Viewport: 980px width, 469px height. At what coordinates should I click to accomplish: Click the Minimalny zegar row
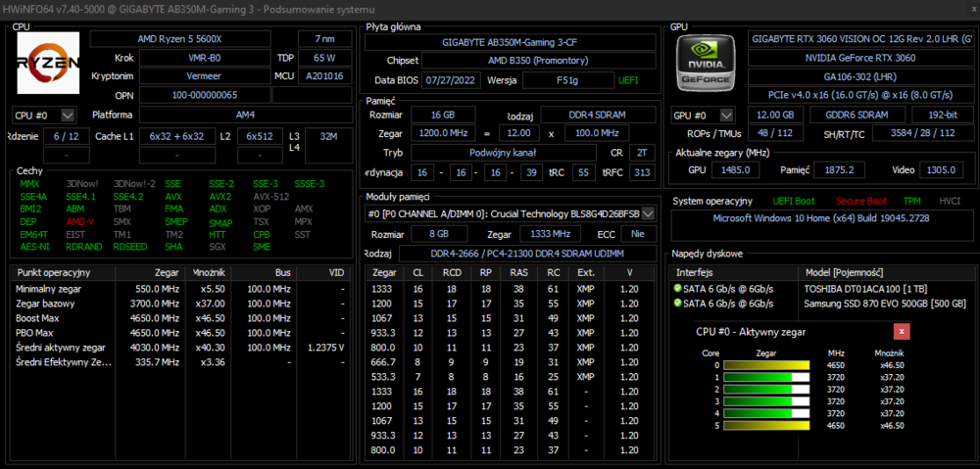coord(180,289)
